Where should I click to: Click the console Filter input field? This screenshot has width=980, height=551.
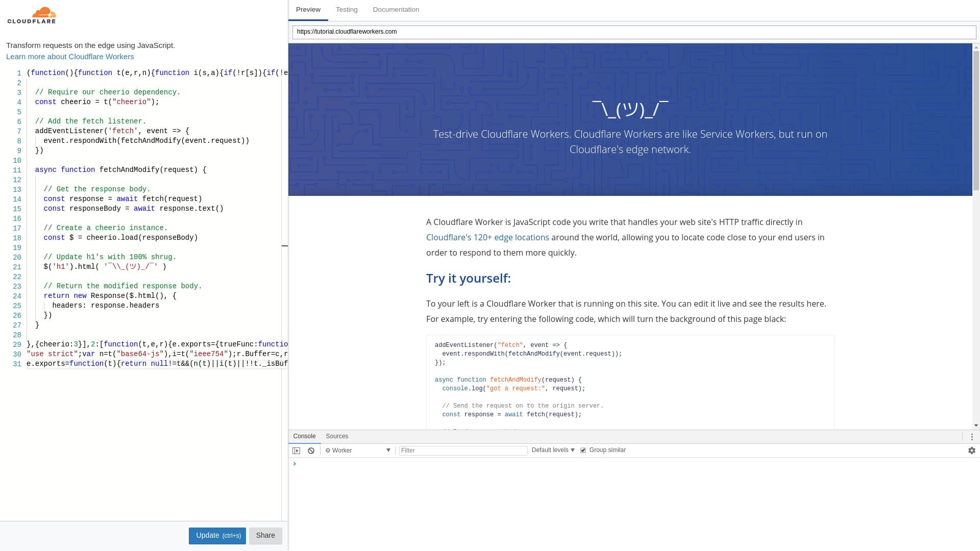point(463,450)
